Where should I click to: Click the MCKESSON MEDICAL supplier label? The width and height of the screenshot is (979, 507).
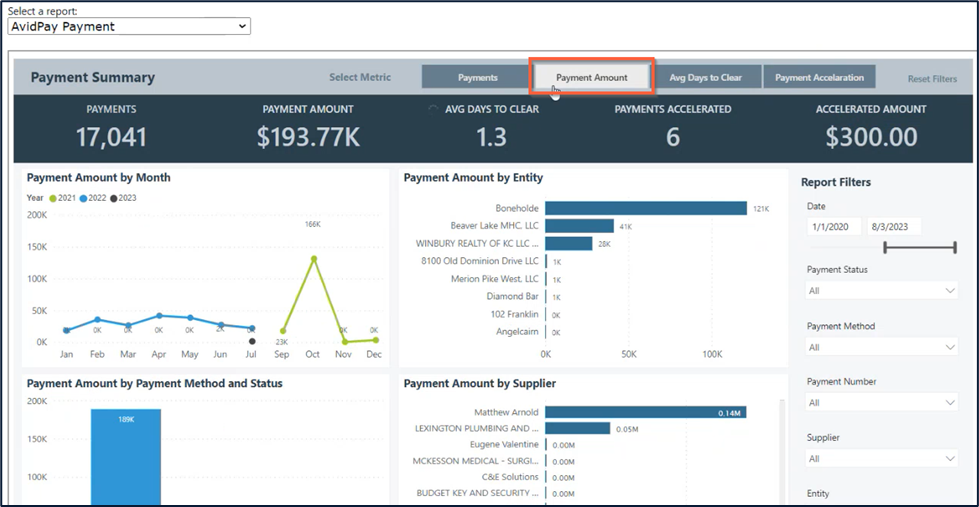[476, 461]
